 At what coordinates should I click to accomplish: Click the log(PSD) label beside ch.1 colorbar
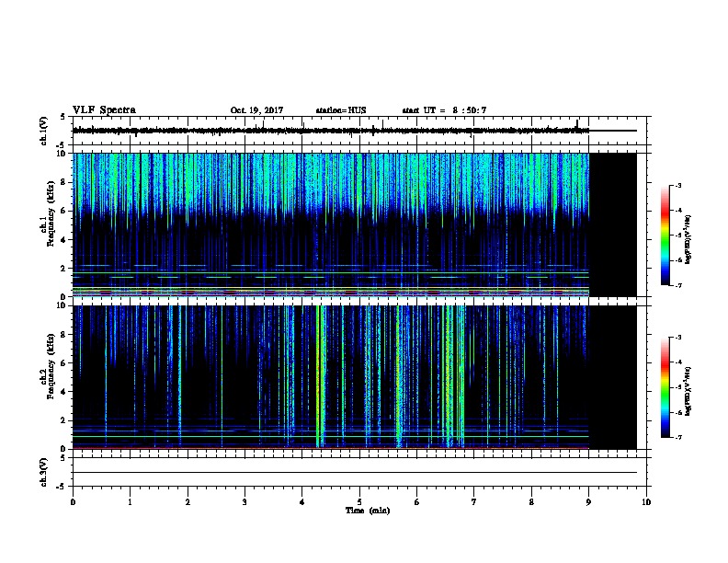(688, 239)
